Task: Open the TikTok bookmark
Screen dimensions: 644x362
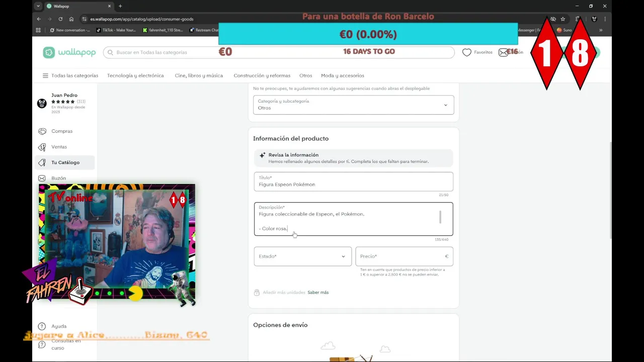Action: click(116, 30)
